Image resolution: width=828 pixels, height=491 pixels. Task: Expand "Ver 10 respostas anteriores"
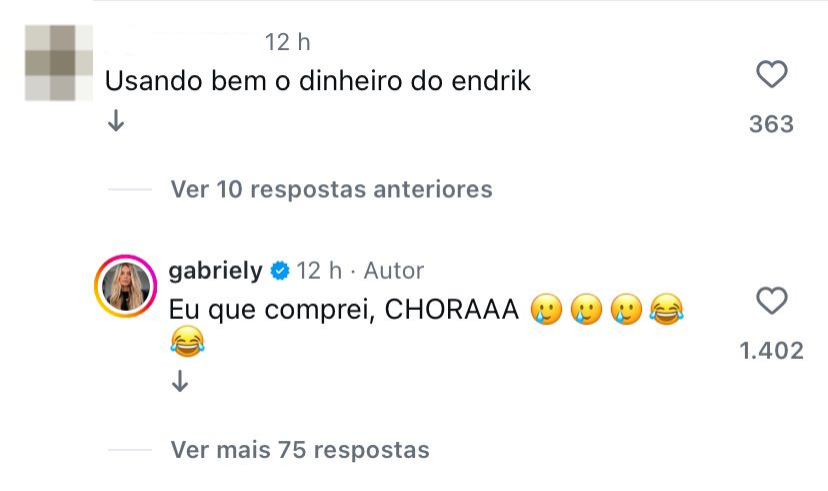(331, 189)
